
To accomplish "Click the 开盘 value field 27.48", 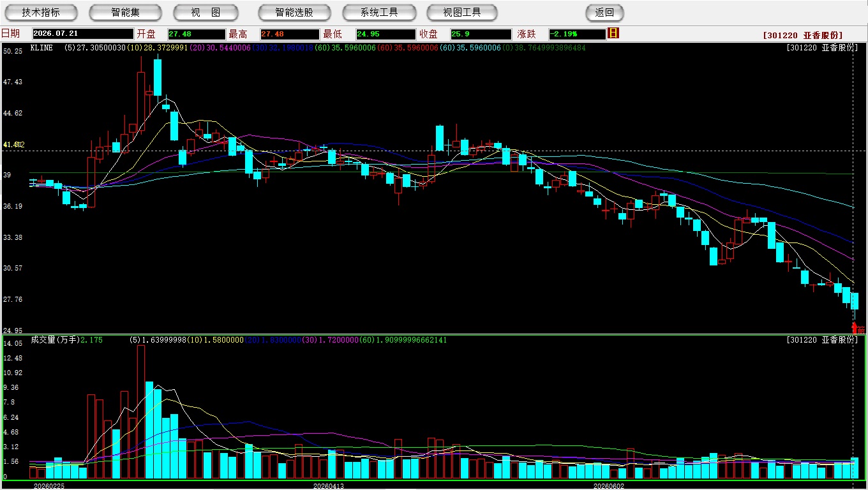I will [197, 34].
